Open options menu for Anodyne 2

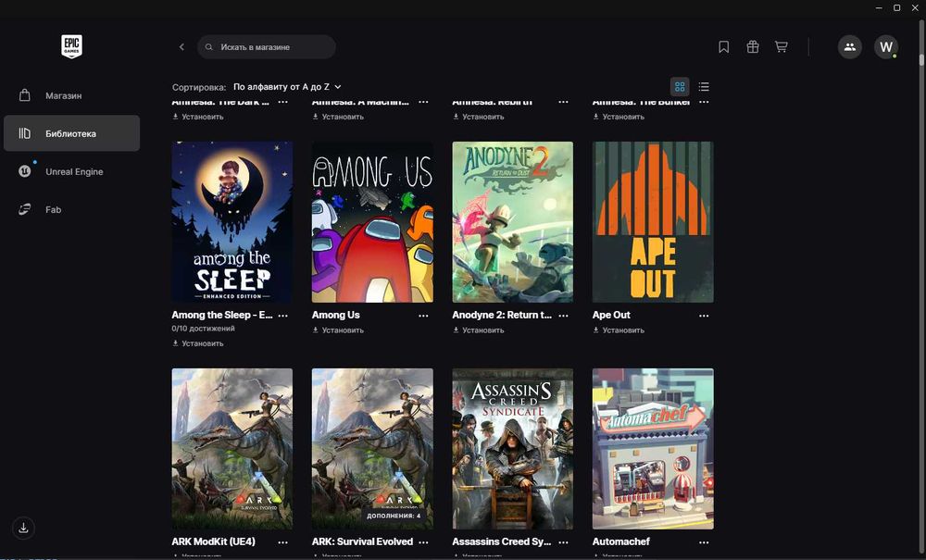(563, 316)
